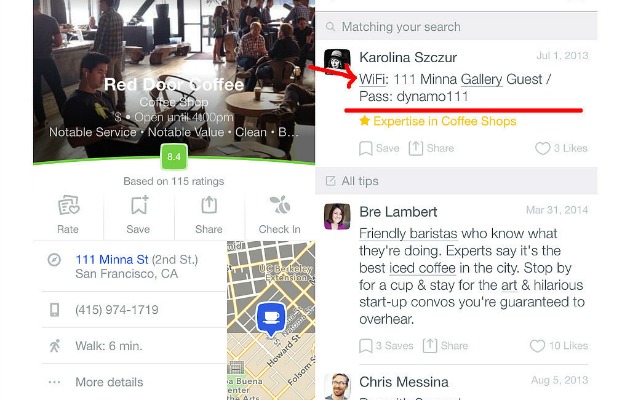This screenshot has height=400, width=630.
Task: Expand More details row
Action: 134,382
